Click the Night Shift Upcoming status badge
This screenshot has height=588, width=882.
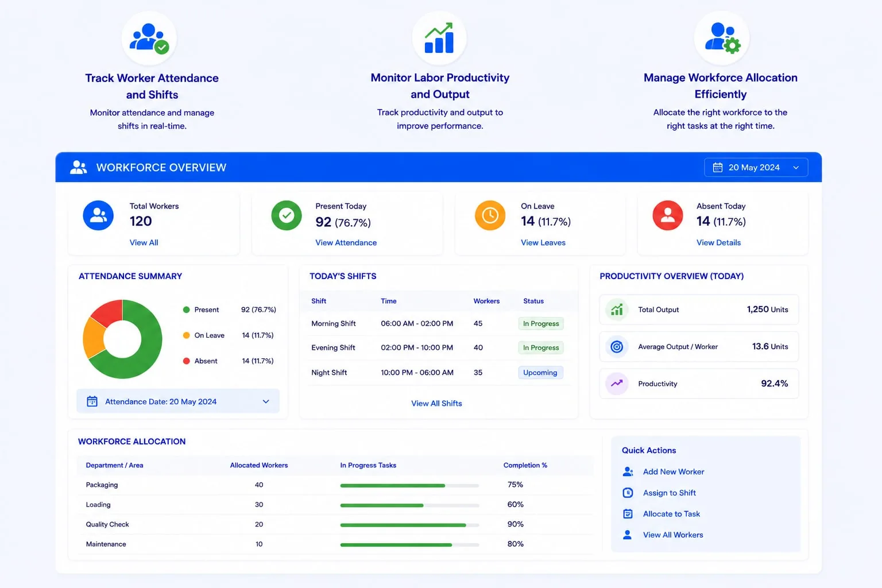[x=540, y=372]
